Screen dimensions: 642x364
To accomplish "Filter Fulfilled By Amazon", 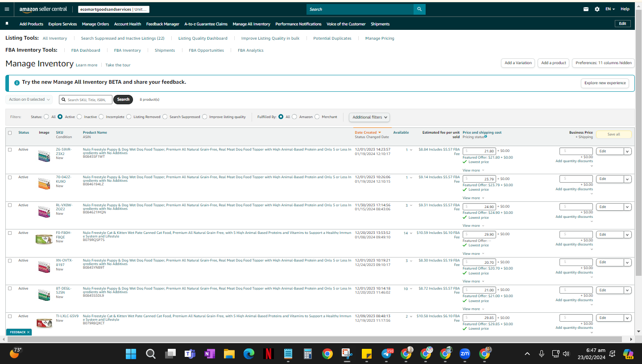I will pos(294,117).
